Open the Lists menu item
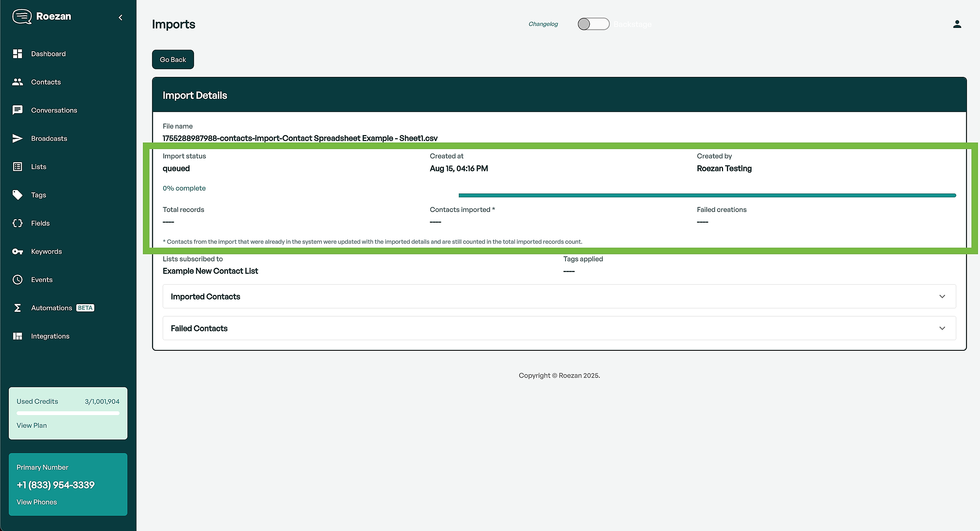This screenshot has height=531, width=980. [38, 167]
